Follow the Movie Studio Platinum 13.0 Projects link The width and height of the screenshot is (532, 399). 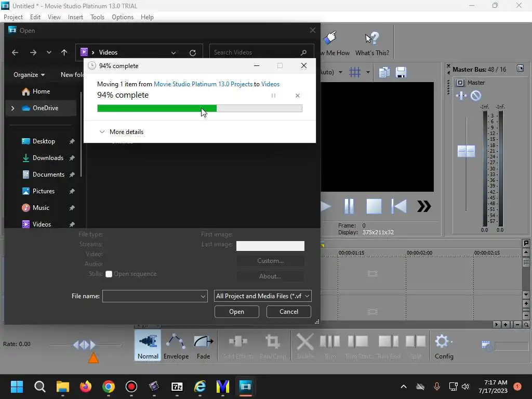coord(203,84)
